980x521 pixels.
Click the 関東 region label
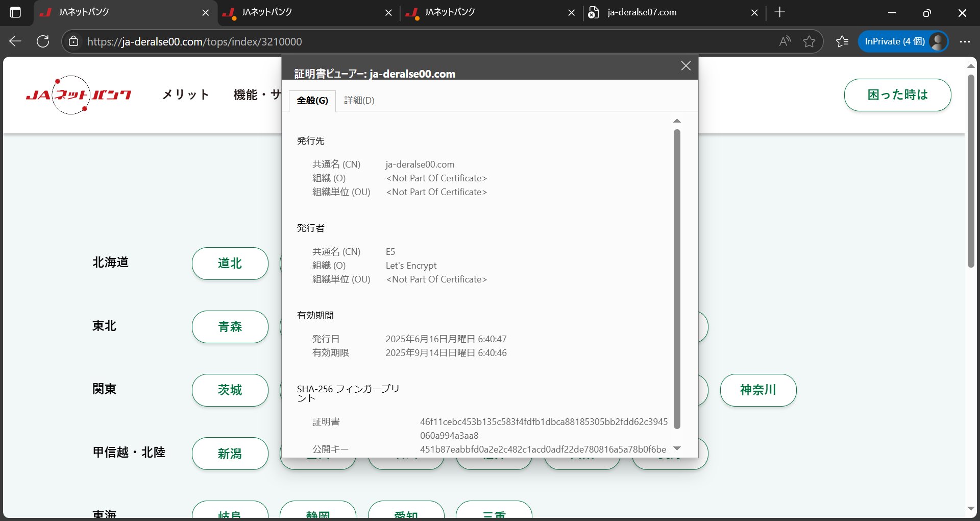105,389
